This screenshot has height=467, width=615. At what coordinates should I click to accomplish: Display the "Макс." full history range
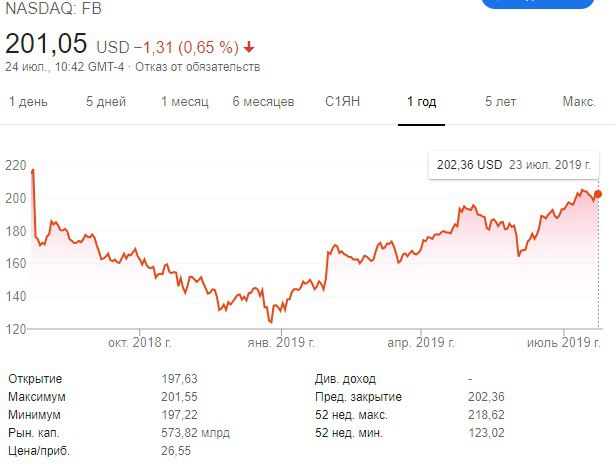(x=579, y=102)
